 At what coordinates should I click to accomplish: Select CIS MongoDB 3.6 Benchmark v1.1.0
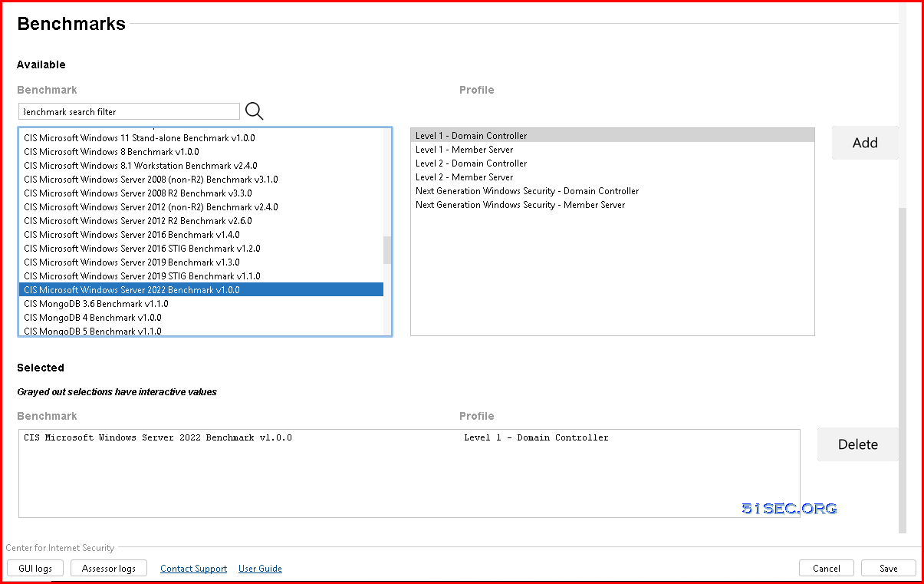pyautogui.click(x=201, y=304)
